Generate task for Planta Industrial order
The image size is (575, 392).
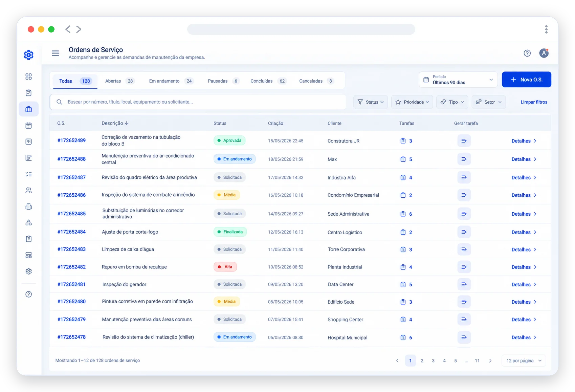(x=464, y=267)
